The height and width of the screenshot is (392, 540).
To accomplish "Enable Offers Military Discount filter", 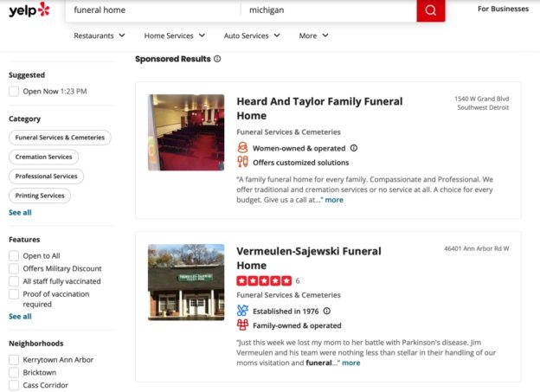I will tap(14, 268).
